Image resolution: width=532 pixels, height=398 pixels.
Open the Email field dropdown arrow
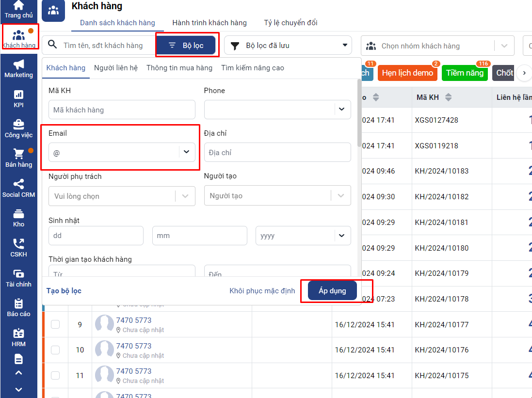click(186, 152)
